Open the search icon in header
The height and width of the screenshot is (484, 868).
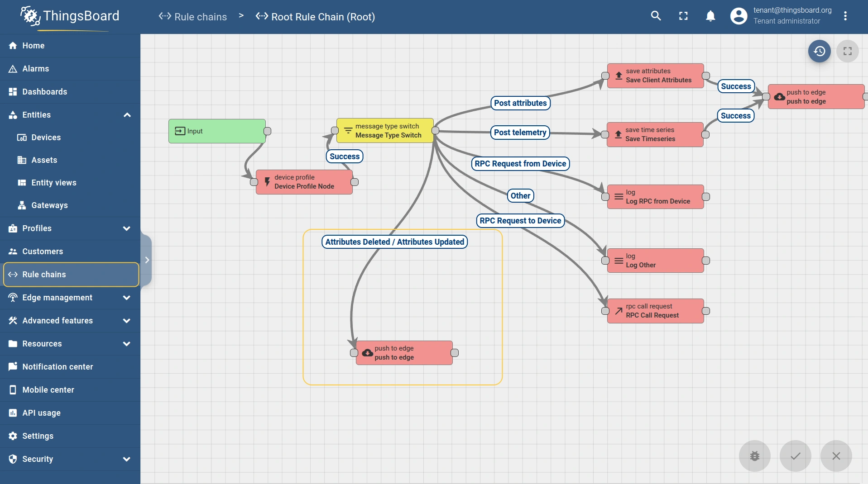656,16
